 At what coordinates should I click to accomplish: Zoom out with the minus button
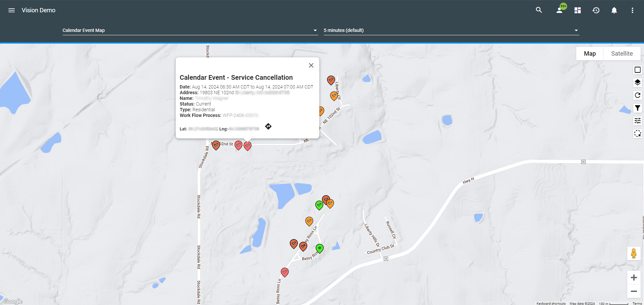pos(634,291)
